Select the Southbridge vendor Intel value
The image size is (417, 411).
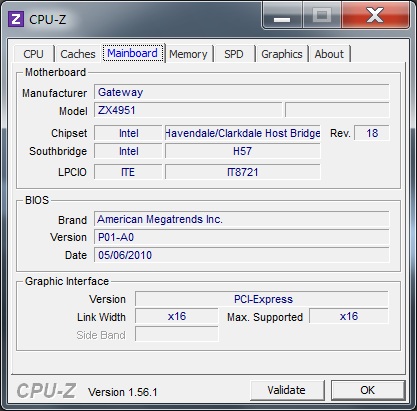click(x=128, y=151)
